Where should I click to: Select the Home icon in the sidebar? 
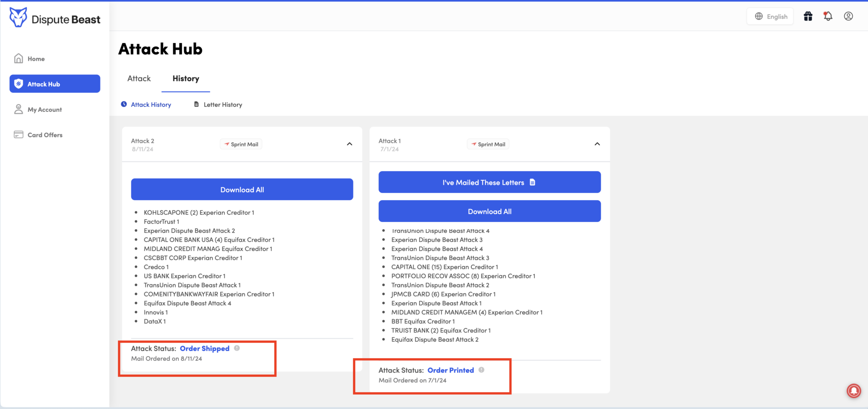point(19,58)
